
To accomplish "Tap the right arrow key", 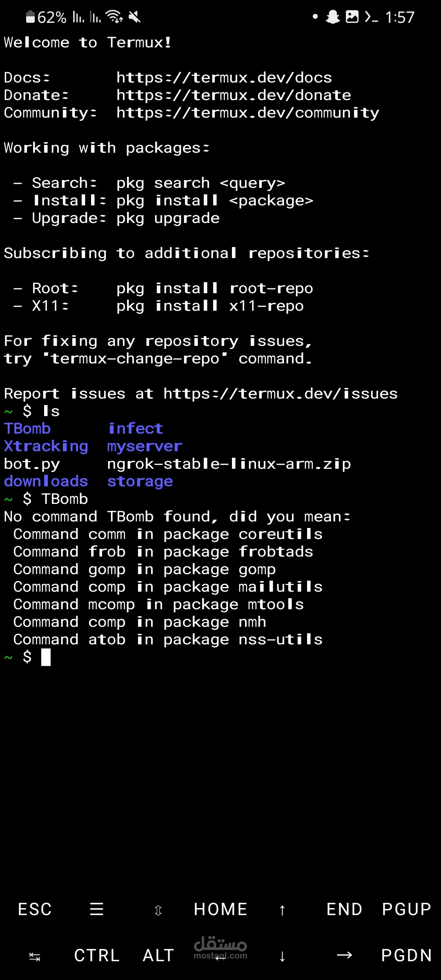I will pos(344,955).
